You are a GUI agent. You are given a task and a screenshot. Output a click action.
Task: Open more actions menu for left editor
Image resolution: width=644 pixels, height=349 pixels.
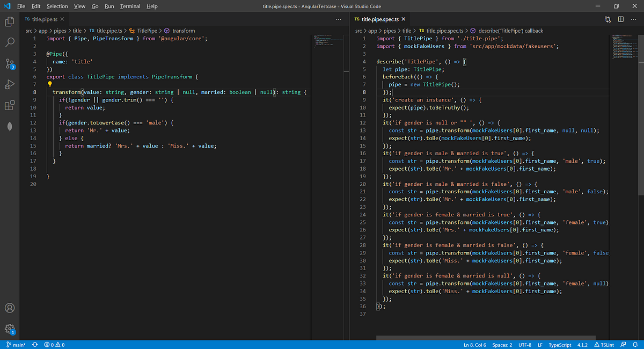(x=338, y=19)
